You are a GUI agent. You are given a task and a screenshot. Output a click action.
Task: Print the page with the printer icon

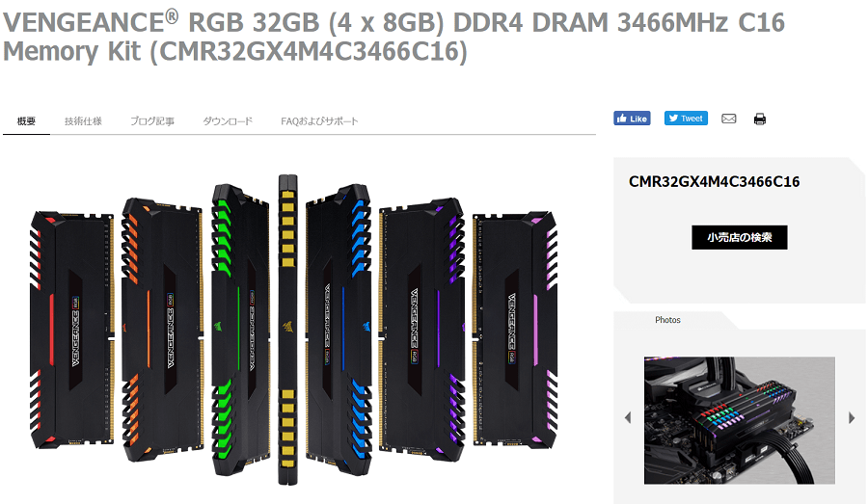pos(760,119)
